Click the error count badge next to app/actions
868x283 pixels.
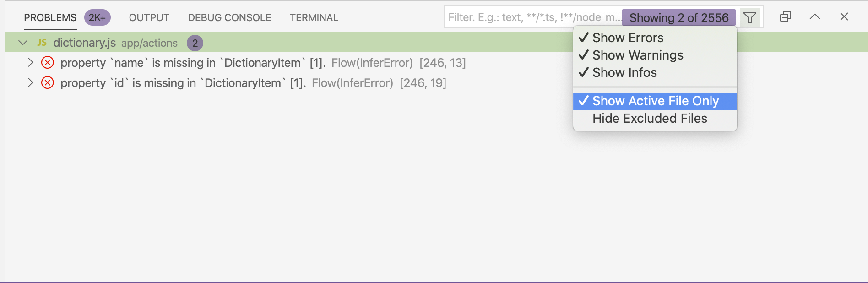click(196, 43)
